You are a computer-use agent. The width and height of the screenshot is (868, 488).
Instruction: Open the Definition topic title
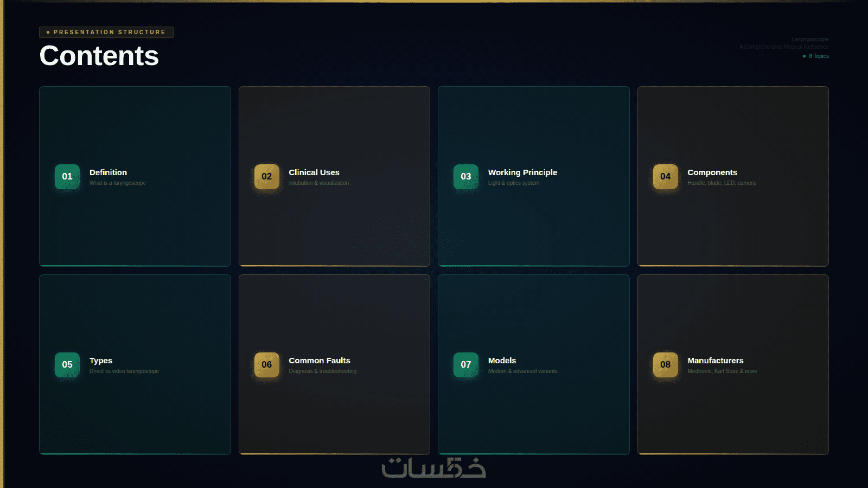(x=108, y=172)
